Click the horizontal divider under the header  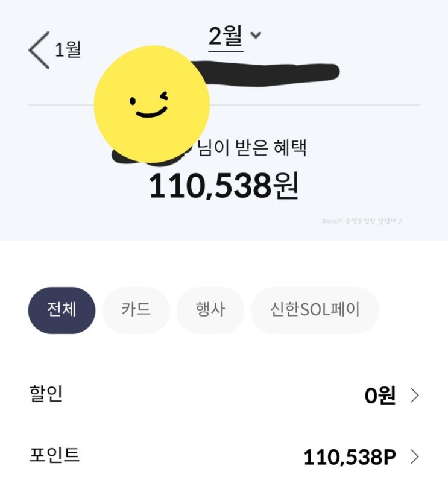[315, 105]
